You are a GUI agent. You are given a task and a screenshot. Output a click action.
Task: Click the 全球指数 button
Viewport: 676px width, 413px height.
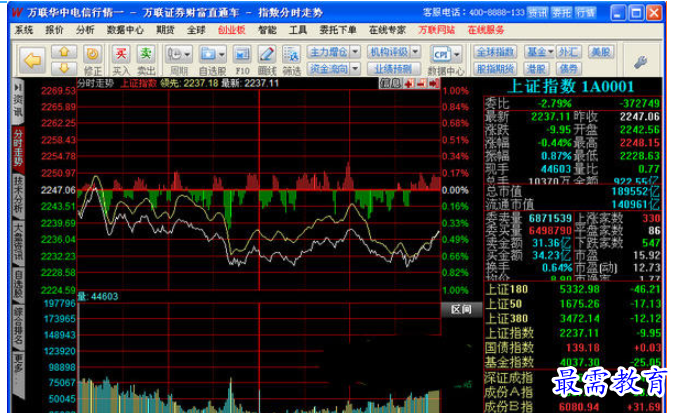pos(495,52)
